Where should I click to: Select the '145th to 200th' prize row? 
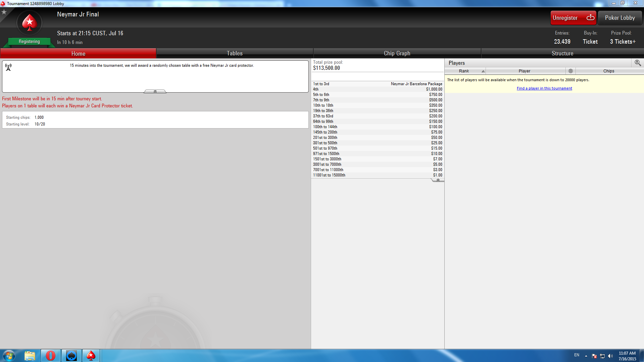[378, 132]
